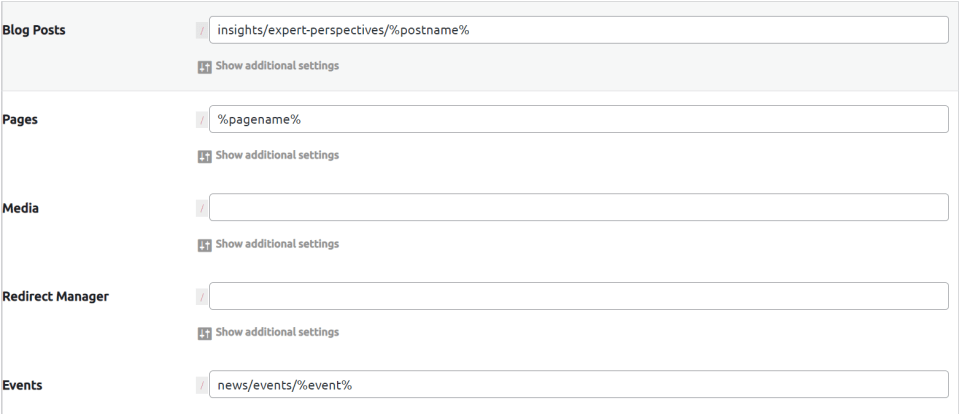Screen dimensions: 960x414
Task: Click the settings icon under Redirect Manager
Action: click(204, 332)
